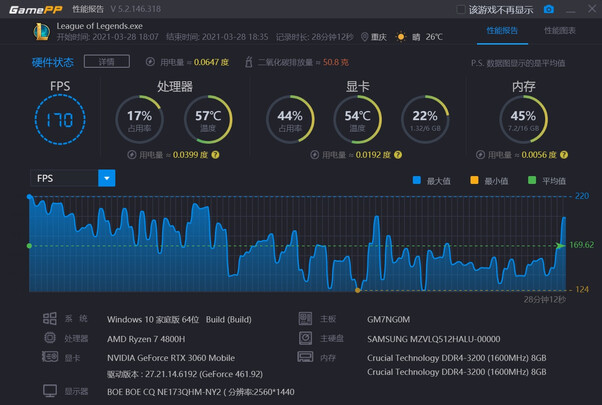602x405 pixels.
Task: Click help icon next to memory power 0.0056 度
Action: tap(564, 155)
